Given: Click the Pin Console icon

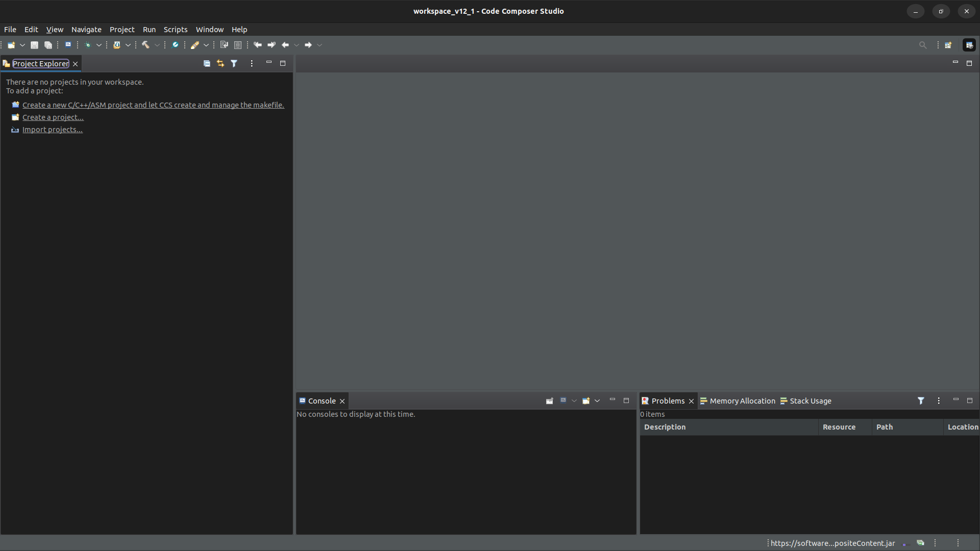Looking at the screenshot, I should coord(550,401).
